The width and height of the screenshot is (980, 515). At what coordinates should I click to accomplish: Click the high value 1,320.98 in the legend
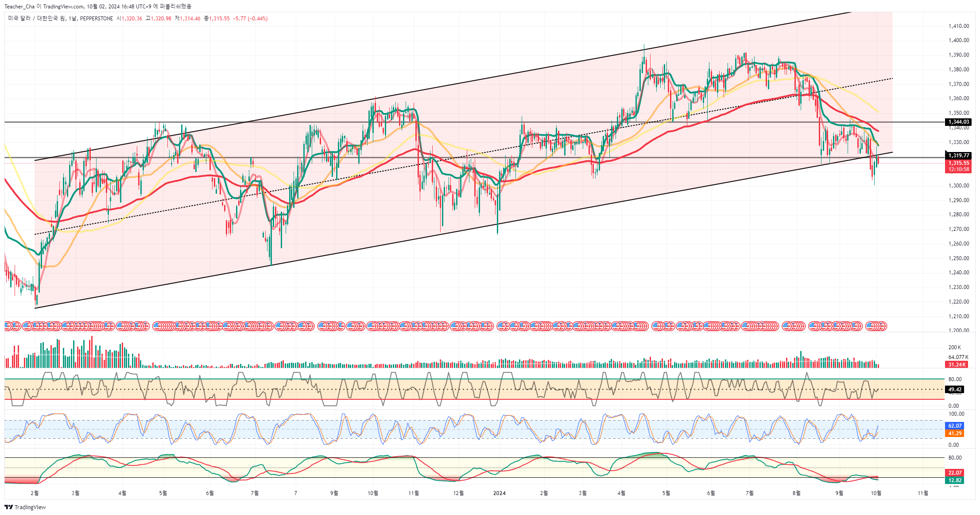(x=161, y=19)
